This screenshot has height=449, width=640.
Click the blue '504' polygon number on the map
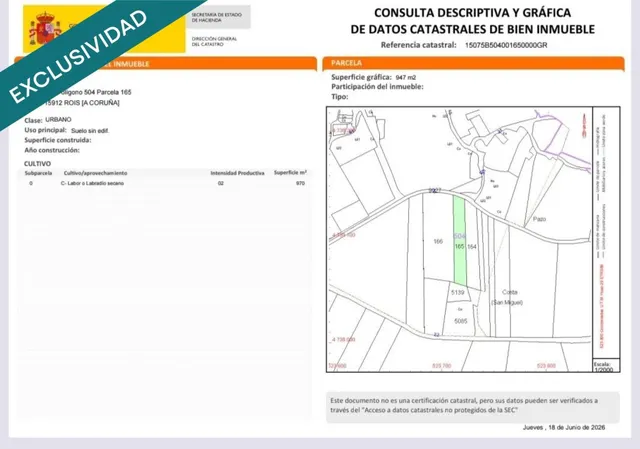click(x=460, y=236)
